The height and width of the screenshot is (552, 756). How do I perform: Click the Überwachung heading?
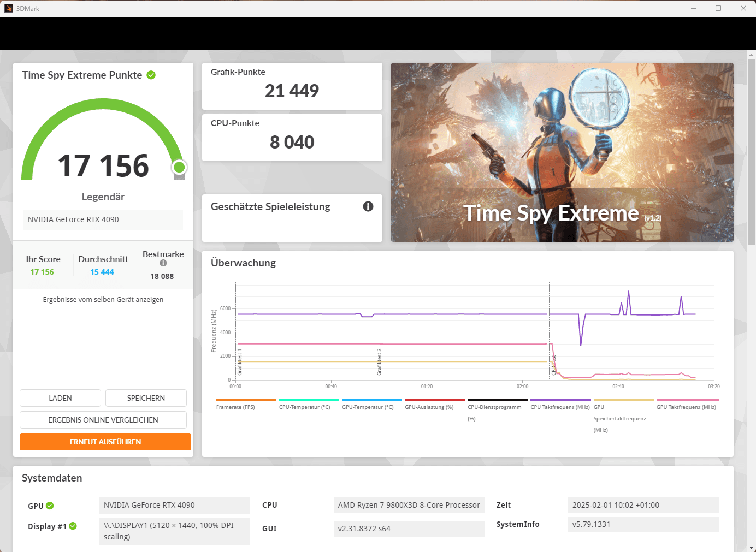coord(243,263)
